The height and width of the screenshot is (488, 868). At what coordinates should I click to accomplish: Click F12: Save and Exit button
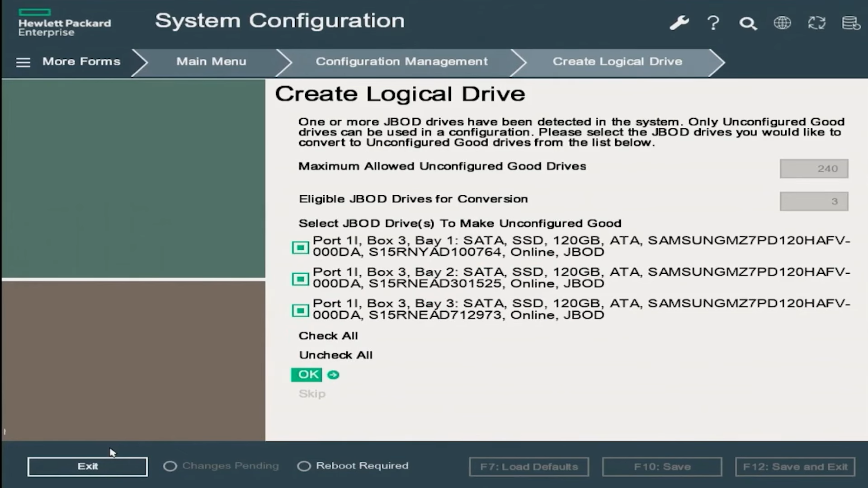(795, 467)
